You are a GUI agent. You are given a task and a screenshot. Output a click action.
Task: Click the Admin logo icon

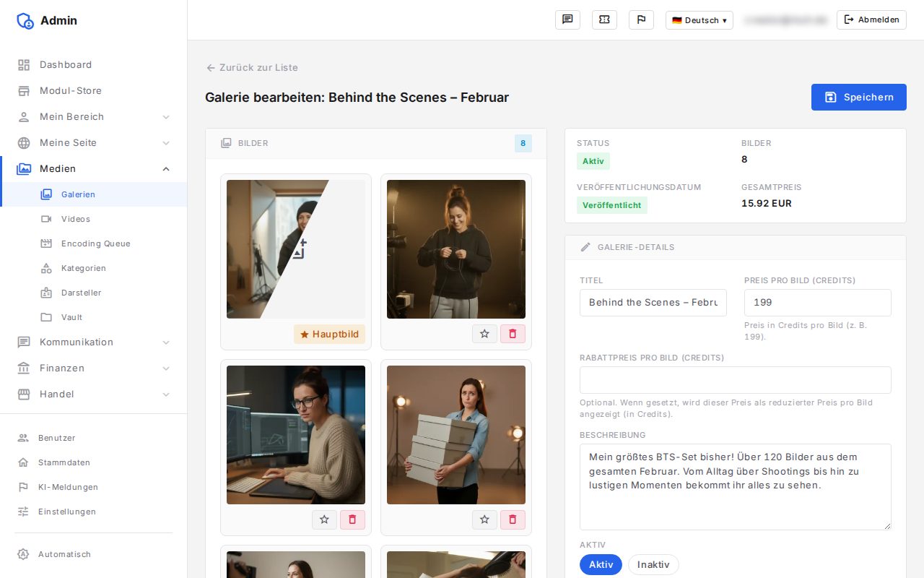25,21
